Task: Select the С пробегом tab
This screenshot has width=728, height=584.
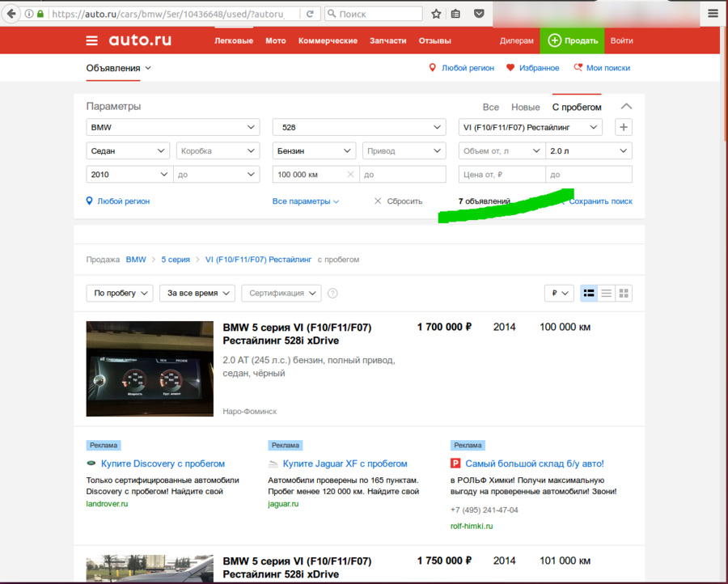Action: pos(577,108)
